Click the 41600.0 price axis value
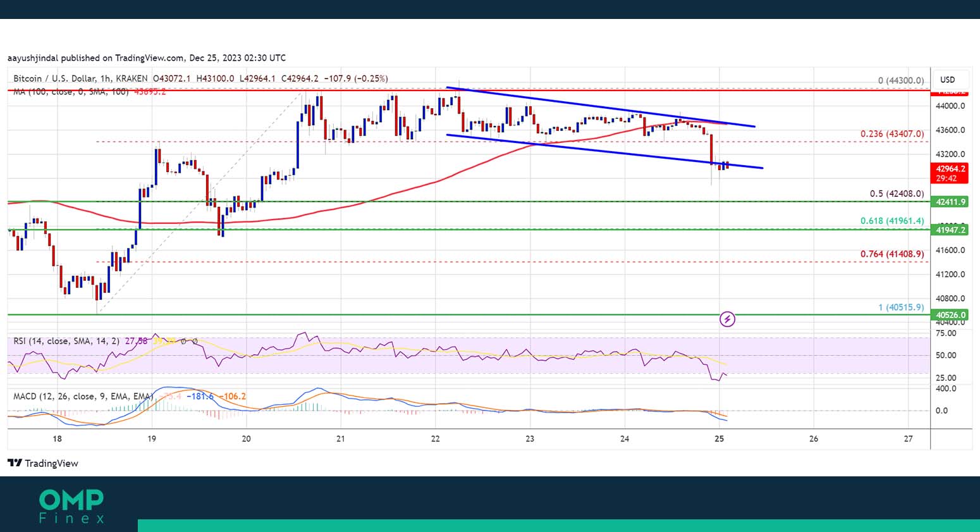The height and width of the screenshot is (532, 980). (950, 250)
